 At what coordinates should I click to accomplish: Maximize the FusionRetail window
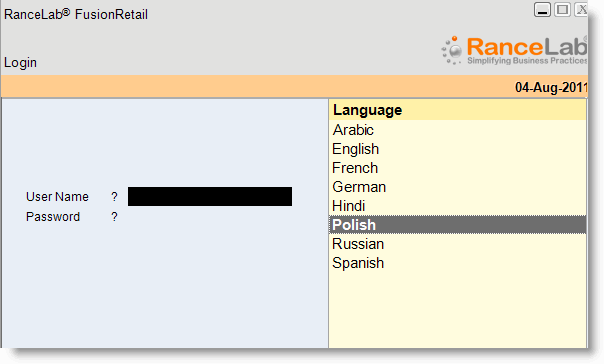pos(562,10)
